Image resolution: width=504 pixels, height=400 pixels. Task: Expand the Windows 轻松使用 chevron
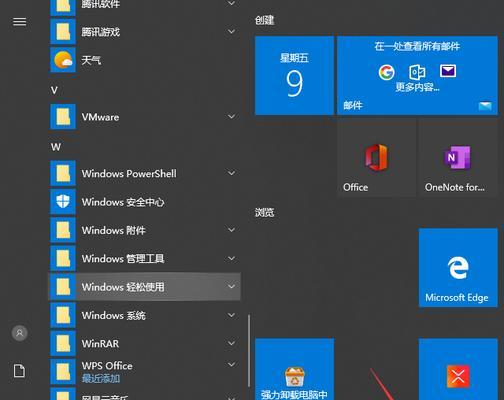pyautogui.click(x=231, y=287)
